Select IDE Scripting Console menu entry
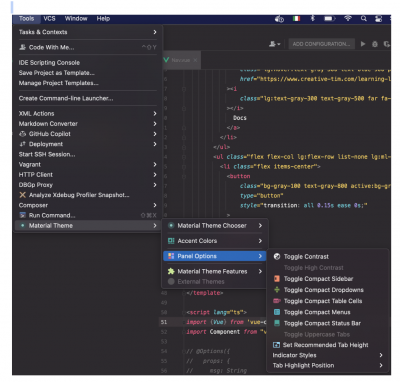 pos(49,63)
